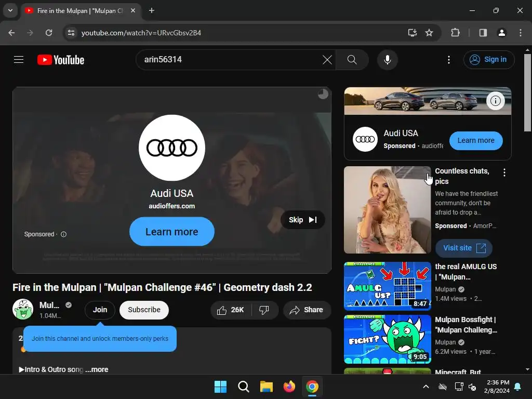Open clock showing 2:36 PM
This screenshot has width=532, height=399.
click(x=497, y=387)
